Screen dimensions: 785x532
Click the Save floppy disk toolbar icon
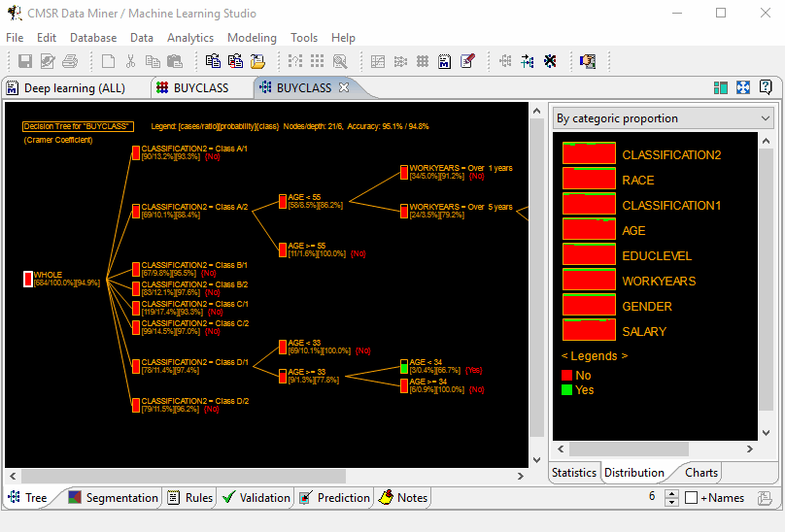(25, 61)
